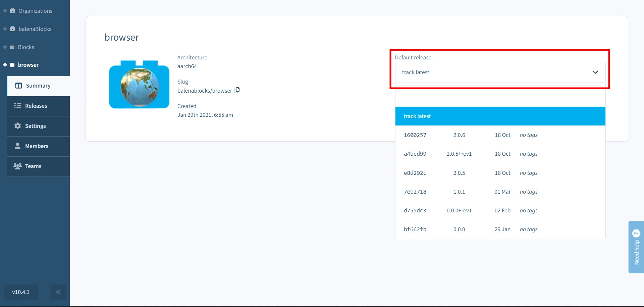Click the Teams group icon
Screen dimensions: 644x307
tap(17, 166)
